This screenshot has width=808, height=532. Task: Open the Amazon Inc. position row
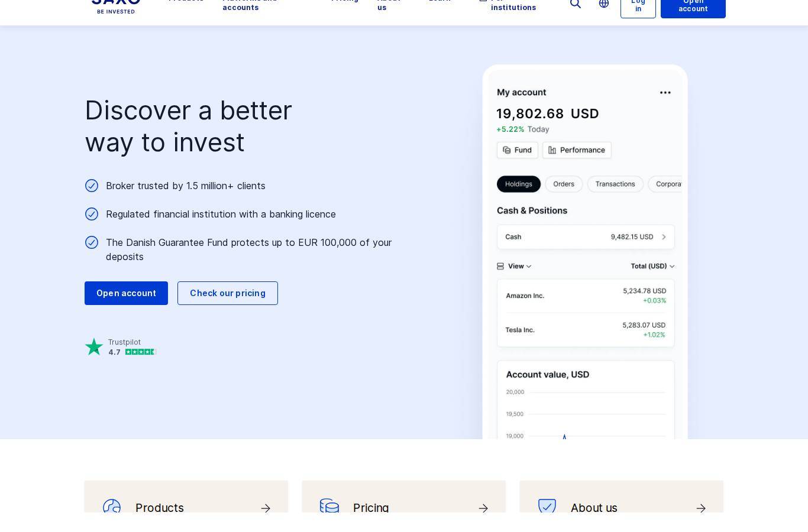point(586,296)
